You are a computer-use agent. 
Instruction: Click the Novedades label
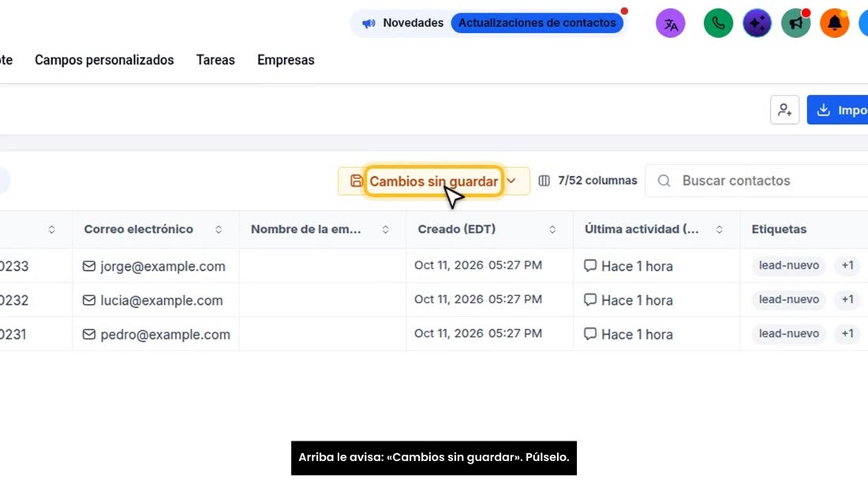[413, 23]
